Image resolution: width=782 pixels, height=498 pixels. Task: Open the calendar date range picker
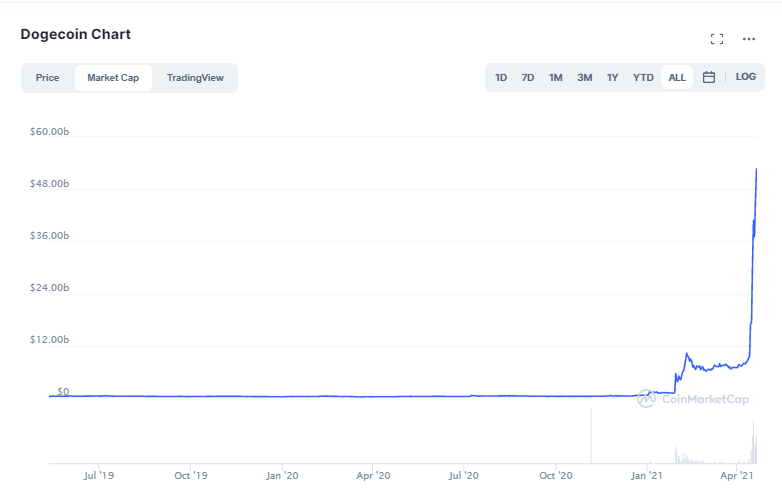click(x=709, y=77)
